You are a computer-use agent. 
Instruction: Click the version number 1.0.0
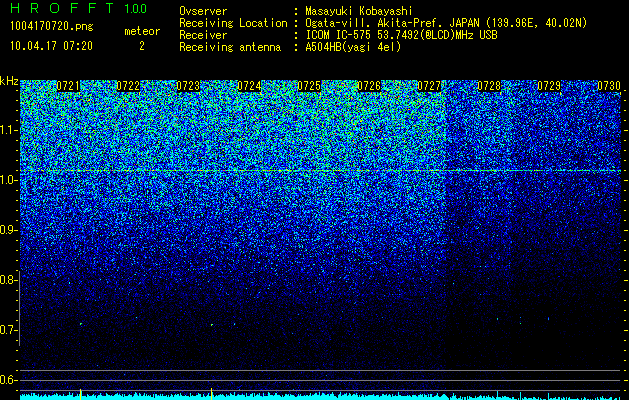click(136, 8)
